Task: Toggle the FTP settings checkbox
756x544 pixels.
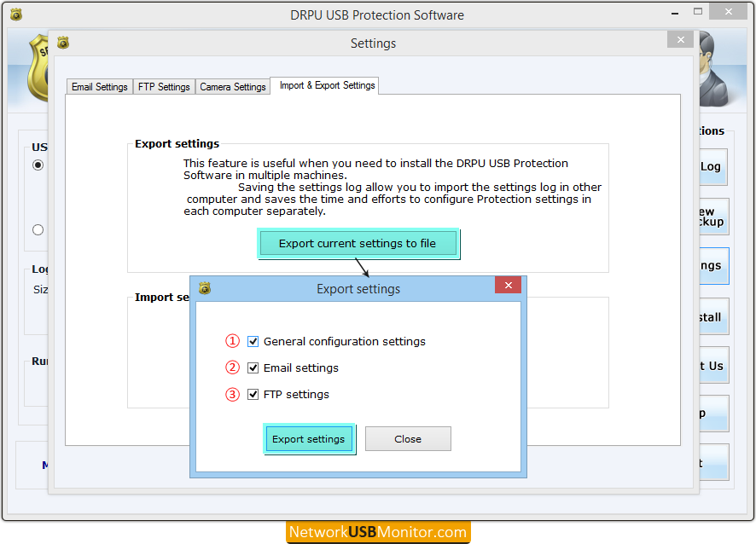Action: tap(253, 395)
